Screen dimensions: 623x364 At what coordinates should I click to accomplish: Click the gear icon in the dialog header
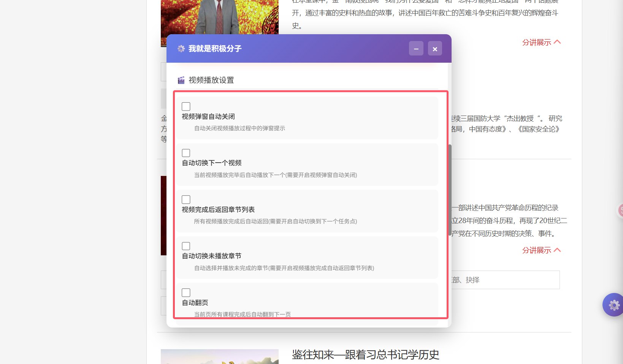(181, 49)
